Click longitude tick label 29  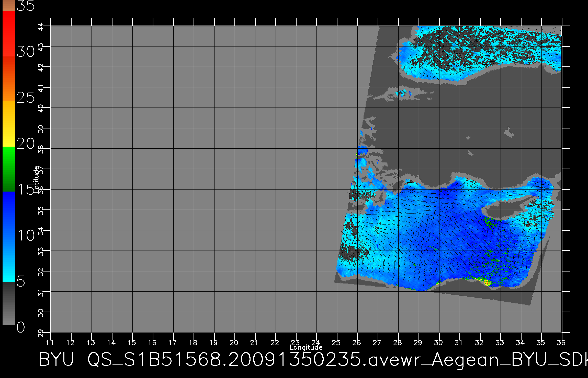(x=418, y=342)
